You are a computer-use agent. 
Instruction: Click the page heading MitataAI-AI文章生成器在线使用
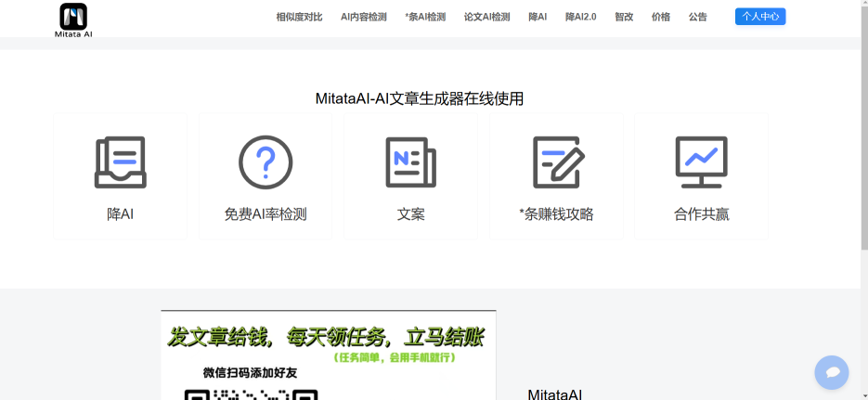(420, 99)
